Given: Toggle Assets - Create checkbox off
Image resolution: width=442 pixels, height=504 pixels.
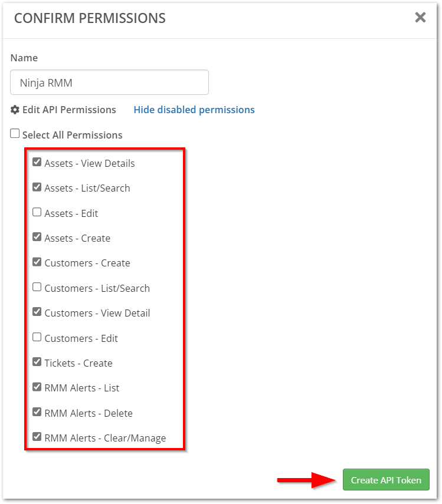Looking at the screenshot, I should pyautogui.click(x=37, y=238).
